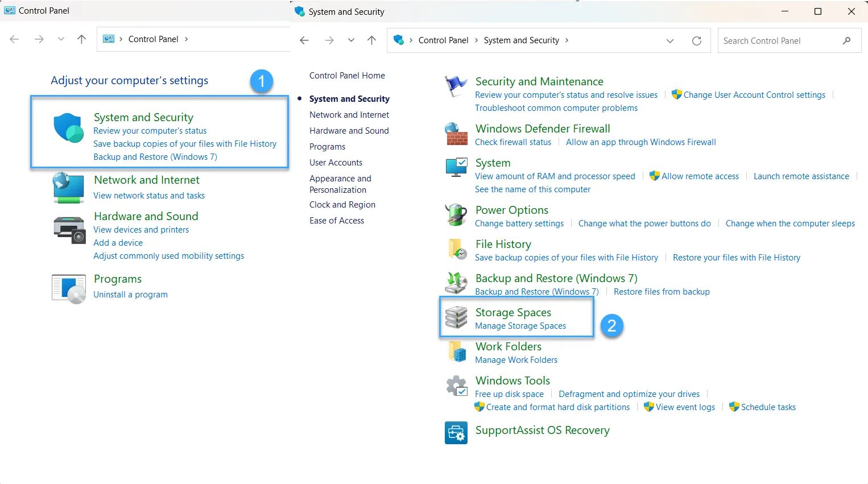
Task: Open View event logs link
Action: click(685, 407)
